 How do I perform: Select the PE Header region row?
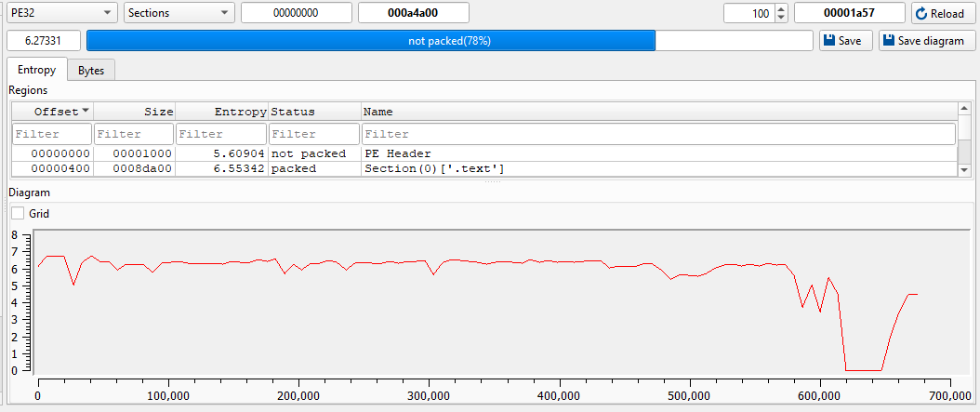pos(397,153)
